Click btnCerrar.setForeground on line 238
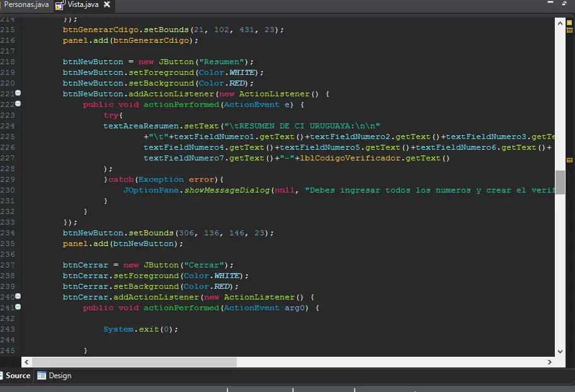Screen dimensions: 575x392 (x=121, y=276)
